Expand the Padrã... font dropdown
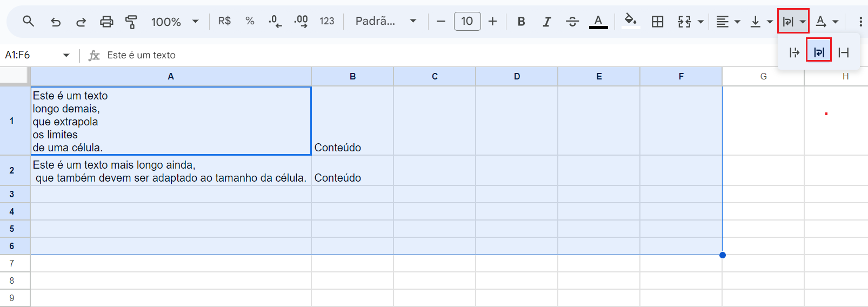The width and height of the screenshot is (868, 307). pos(386,22)
